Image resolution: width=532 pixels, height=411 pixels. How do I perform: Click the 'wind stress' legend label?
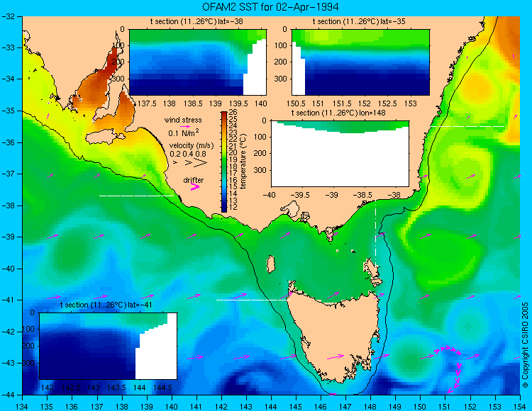(x=183, y=120)
